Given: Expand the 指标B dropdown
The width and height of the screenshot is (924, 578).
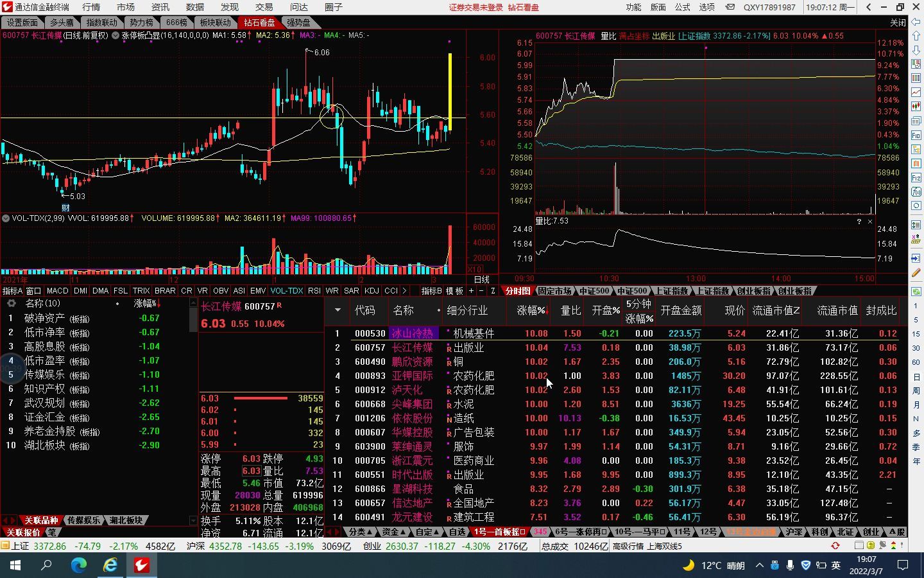Looking at the screenshot, I should coord(431,290).
